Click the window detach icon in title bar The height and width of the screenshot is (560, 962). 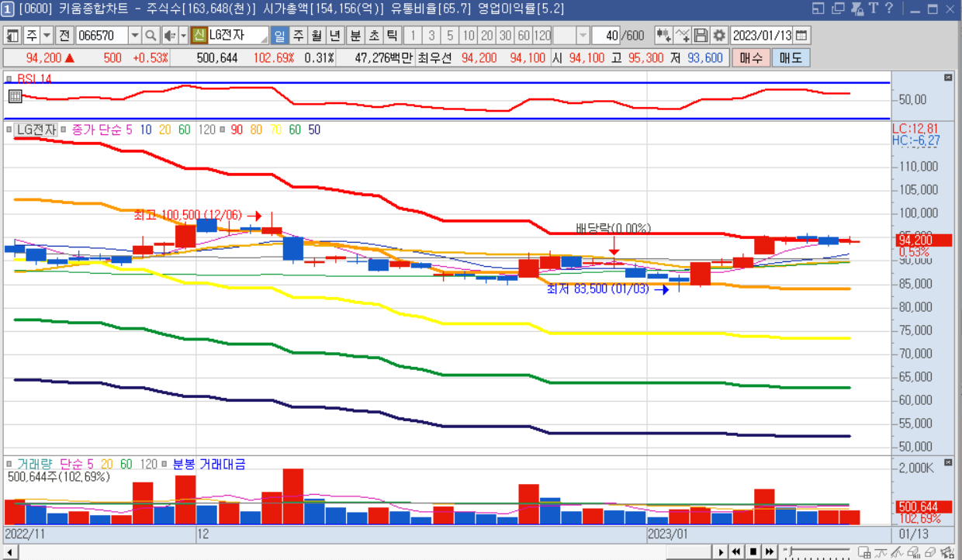[818, 9]
